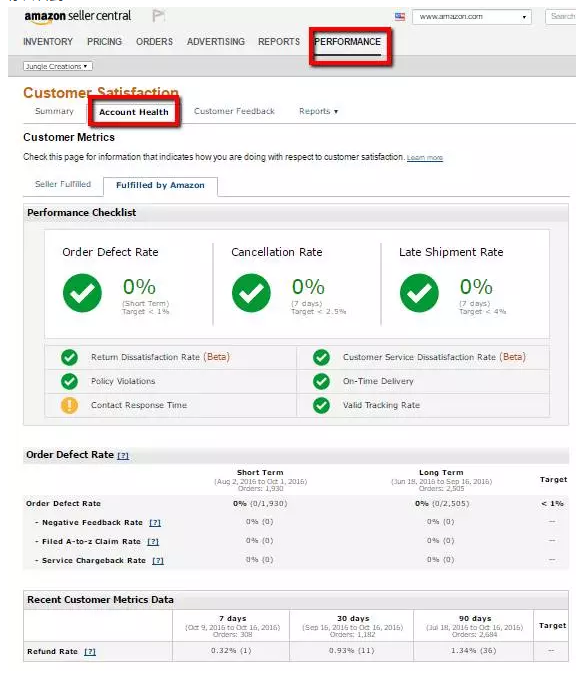Open the Return Dissatisfaction Rate (Beta) link
This screenshot has width=586, height=675.
[x=160, y=357]
